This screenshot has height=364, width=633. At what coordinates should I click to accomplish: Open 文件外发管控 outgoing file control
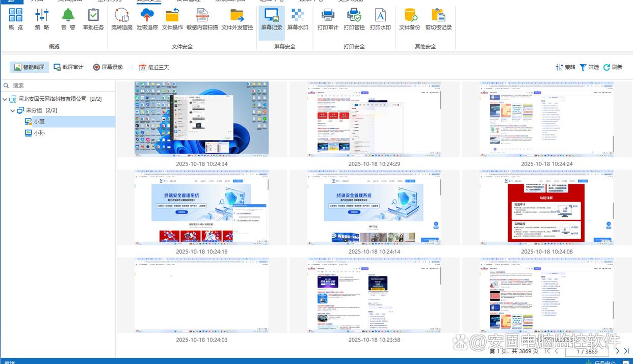point(237,19)
